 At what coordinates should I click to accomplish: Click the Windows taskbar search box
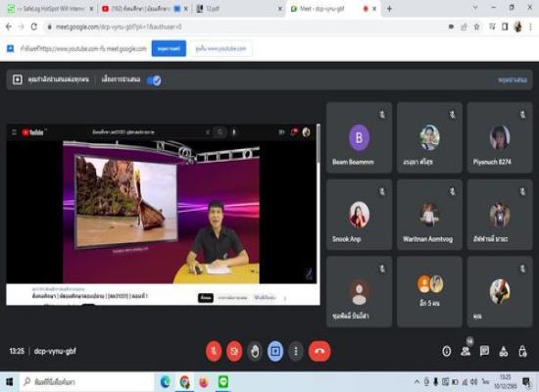coord(87,382)
